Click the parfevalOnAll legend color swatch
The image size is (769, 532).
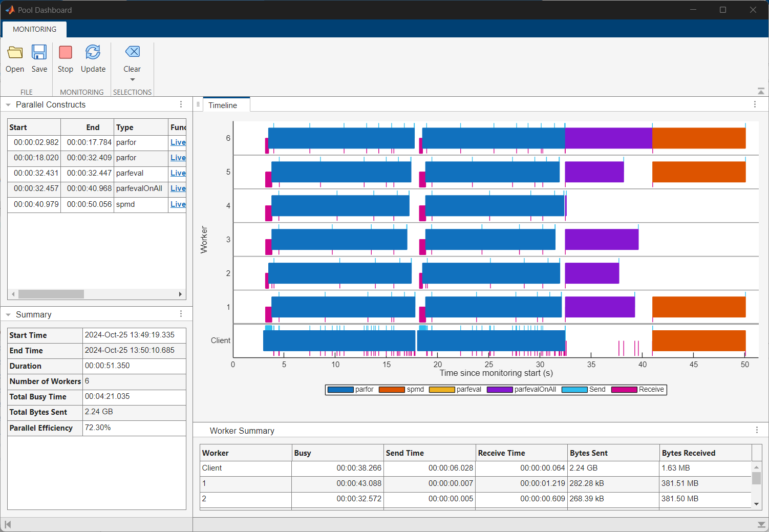pos(500,390)
